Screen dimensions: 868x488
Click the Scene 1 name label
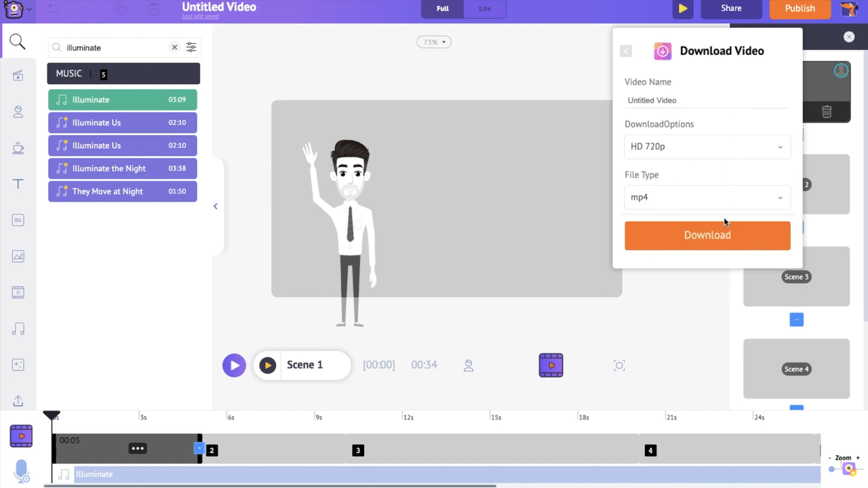click(x=304, y=364)
